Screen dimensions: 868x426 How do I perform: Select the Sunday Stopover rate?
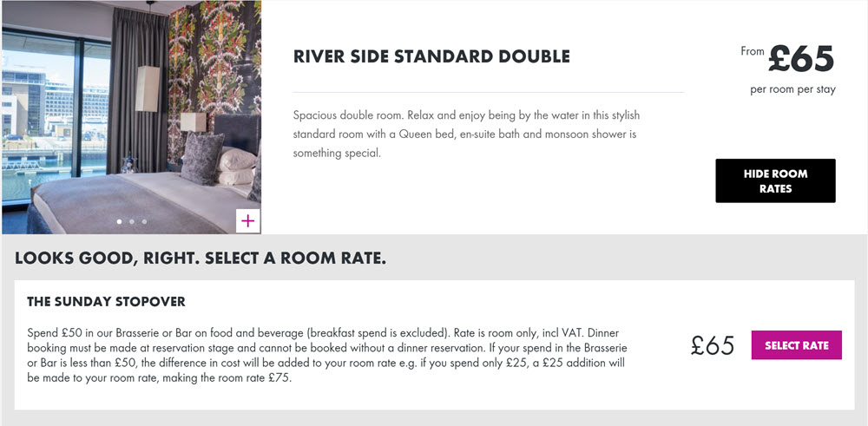(796, 345)
